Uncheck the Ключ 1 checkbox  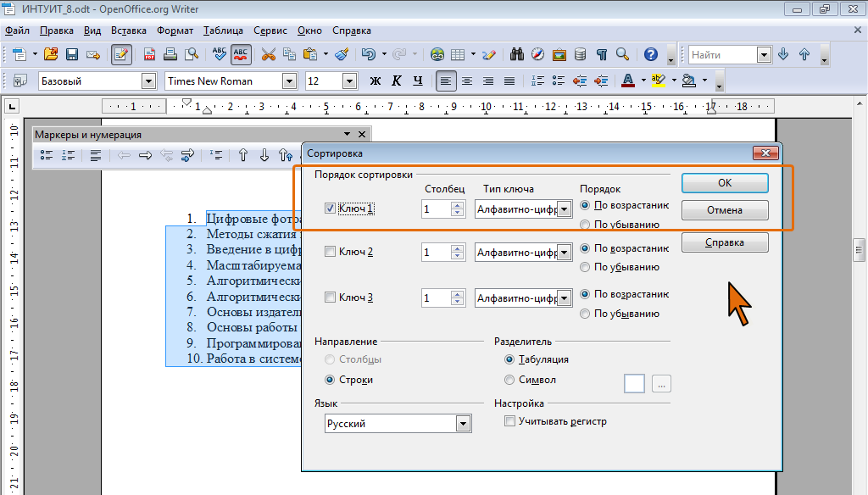tap(330, 209)
